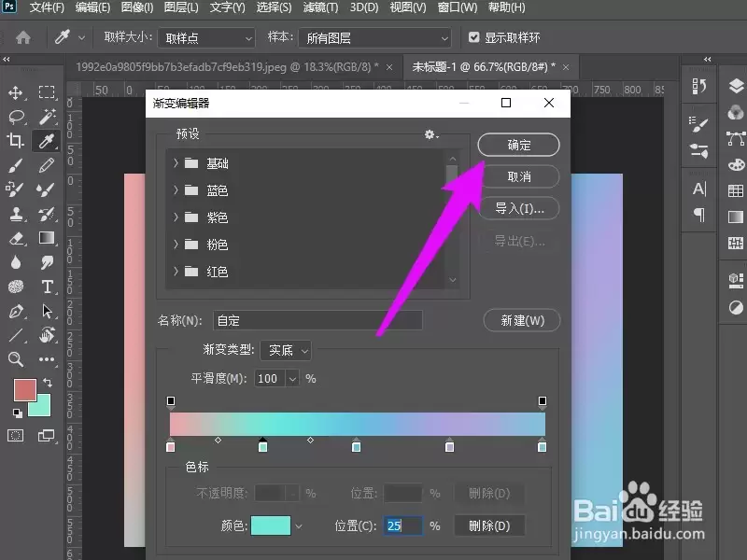This screenshot has width=747, height=560.
Task: Select the Line tool
Action: pyautogui.click(x=16, y=335)
